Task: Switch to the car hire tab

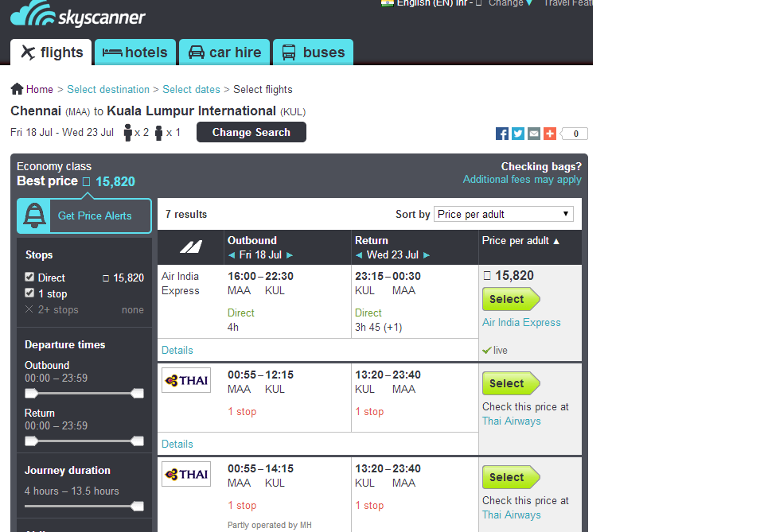Action: (224, 52)
